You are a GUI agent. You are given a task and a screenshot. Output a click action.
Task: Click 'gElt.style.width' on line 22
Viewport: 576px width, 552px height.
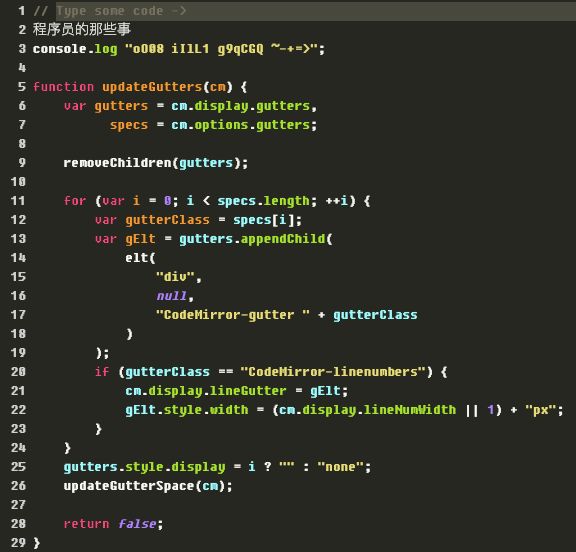tap(187, 410)
